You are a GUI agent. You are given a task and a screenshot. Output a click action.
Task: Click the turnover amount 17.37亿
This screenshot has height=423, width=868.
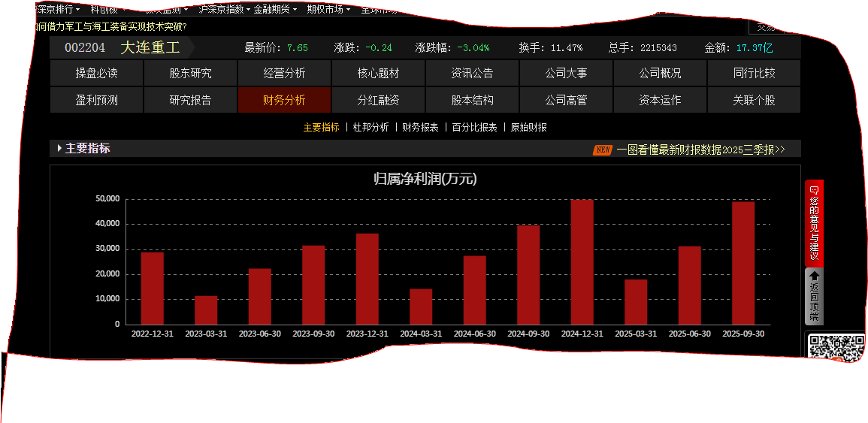coord(755,48)
